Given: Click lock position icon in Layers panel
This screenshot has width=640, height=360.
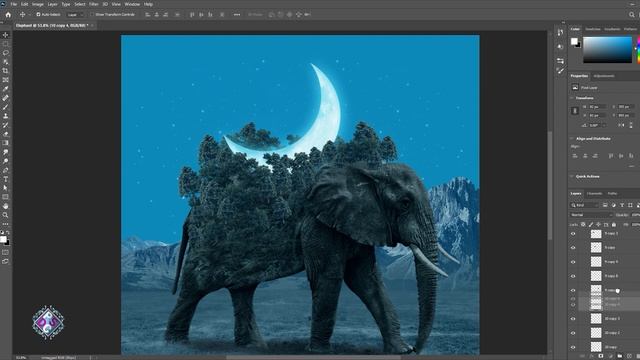Looking at the screenshot, I should tap(598, 224).
